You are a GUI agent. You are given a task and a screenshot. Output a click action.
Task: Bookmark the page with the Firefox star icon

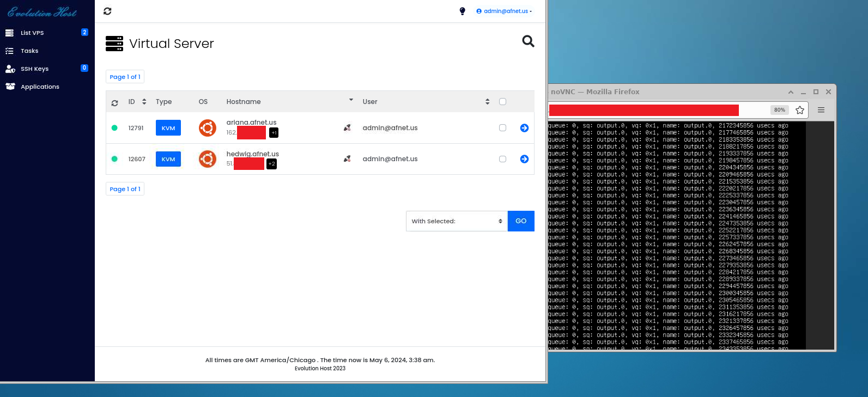799,110
